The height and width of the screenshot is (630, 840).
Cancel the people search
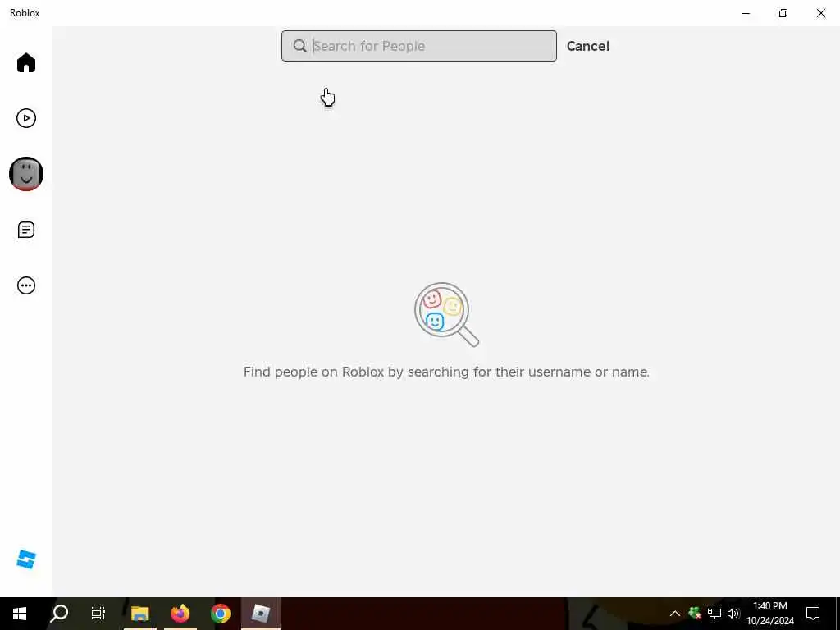click(587, 46)
